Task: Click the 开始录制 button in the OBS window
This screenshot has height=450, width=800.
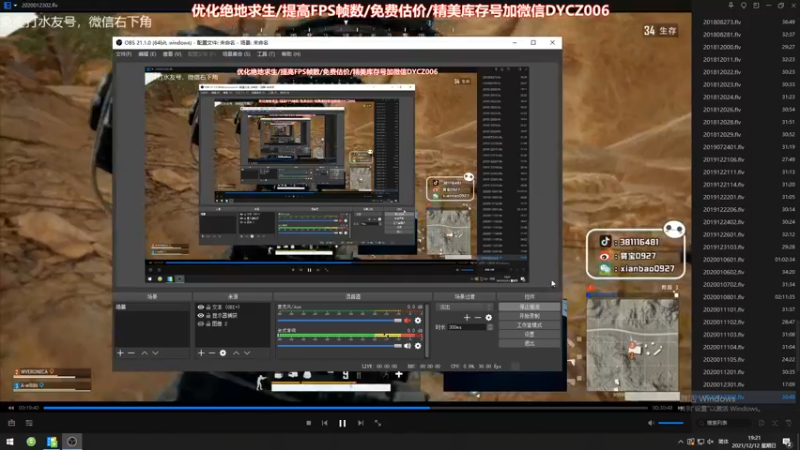Action: point(529,316)
